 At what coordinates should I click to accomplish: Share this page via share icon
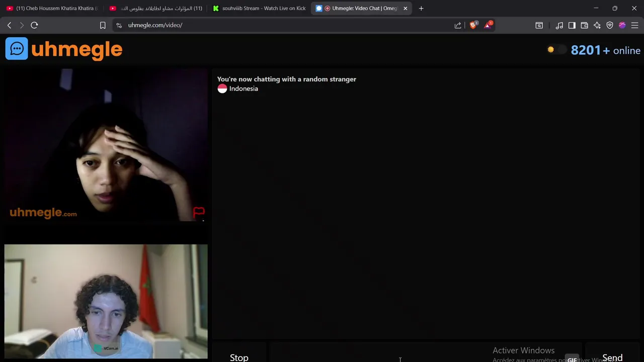click(x=458, y=25)
